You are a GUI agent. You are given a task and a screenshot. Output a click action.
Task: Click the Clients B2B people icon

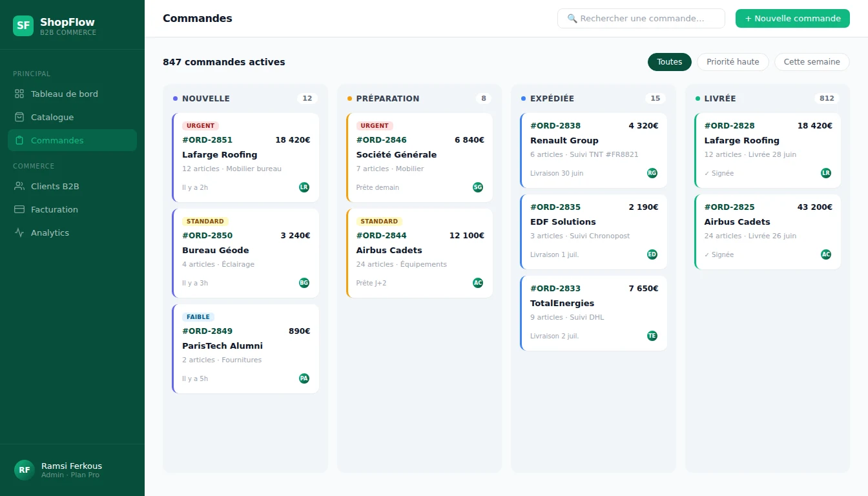[19, 186]
